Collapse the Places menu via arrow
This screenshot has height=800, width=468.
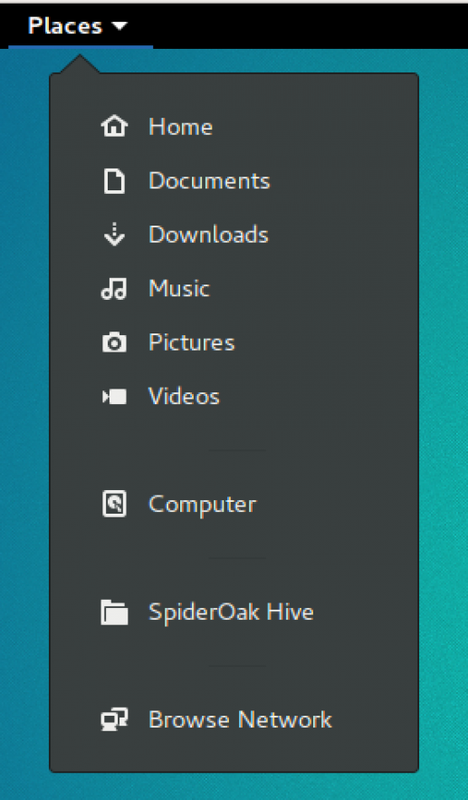click(119, 26)
